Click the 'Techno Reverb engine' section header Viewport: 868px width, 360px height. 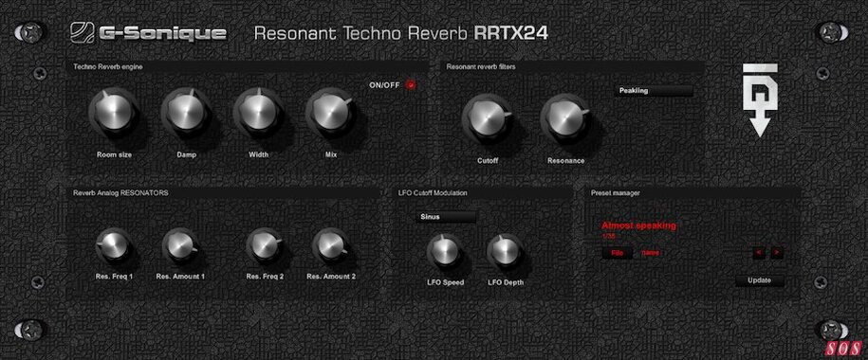tap(108, 67)
